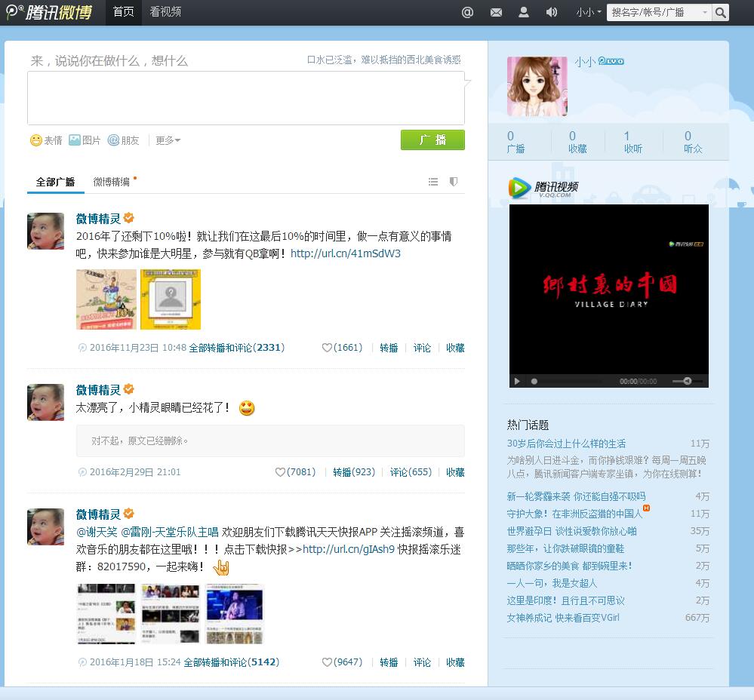Switch feed to list view icon
Screen dimensions: 754x700
[x=433, y=182]
